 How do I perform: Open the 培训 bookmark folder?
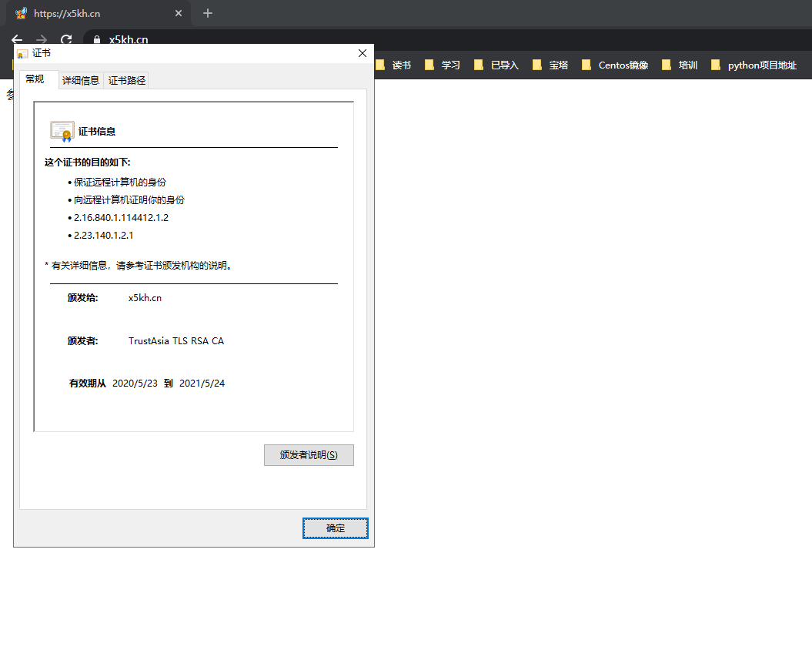click(680, 65)
